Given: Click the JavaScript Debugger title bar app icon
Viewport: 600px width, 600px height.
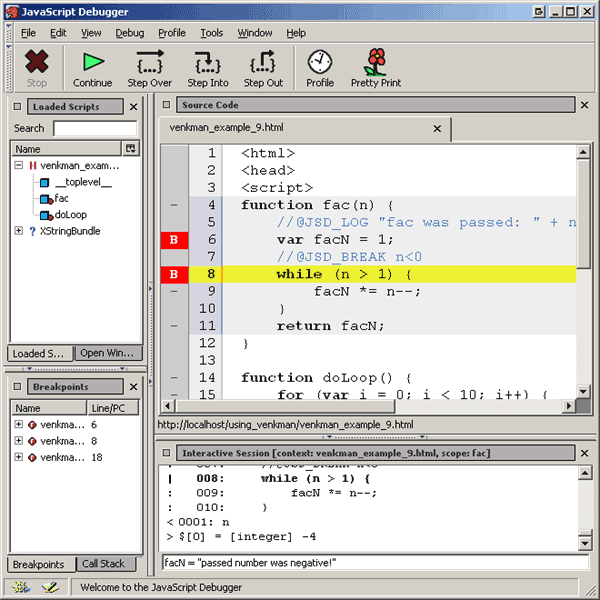Looking at the screenshot, I should point(11,12).
